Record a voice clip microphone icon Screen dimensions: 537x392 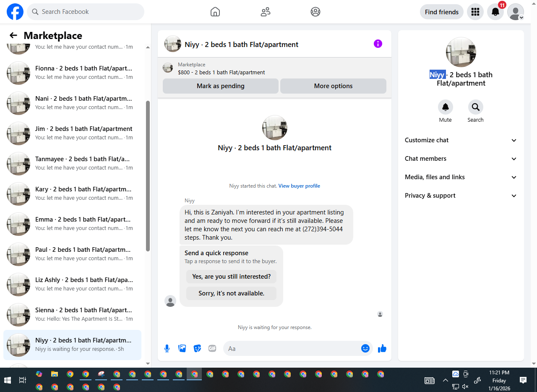[x=167, y=348]
